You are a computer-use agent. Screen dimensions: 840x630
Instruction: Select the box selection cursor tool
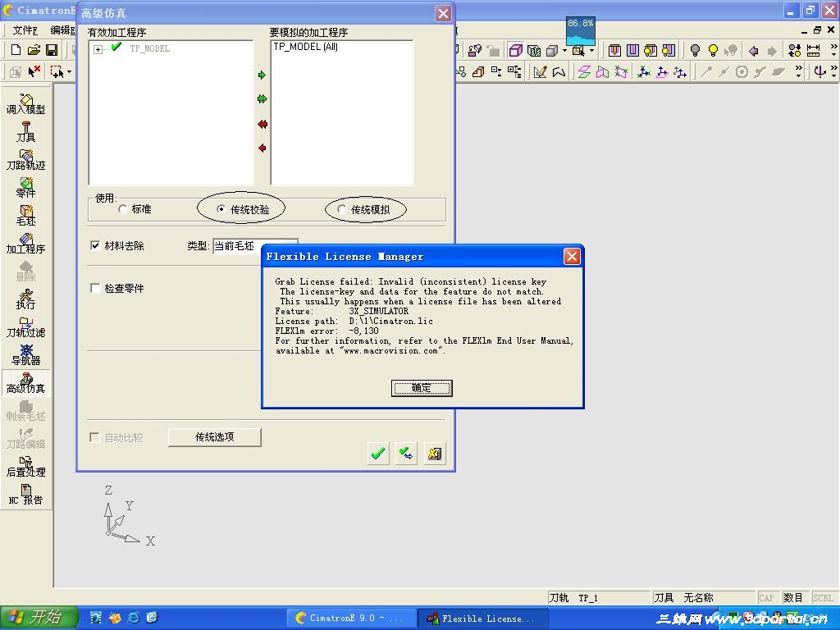coord(57,71)
